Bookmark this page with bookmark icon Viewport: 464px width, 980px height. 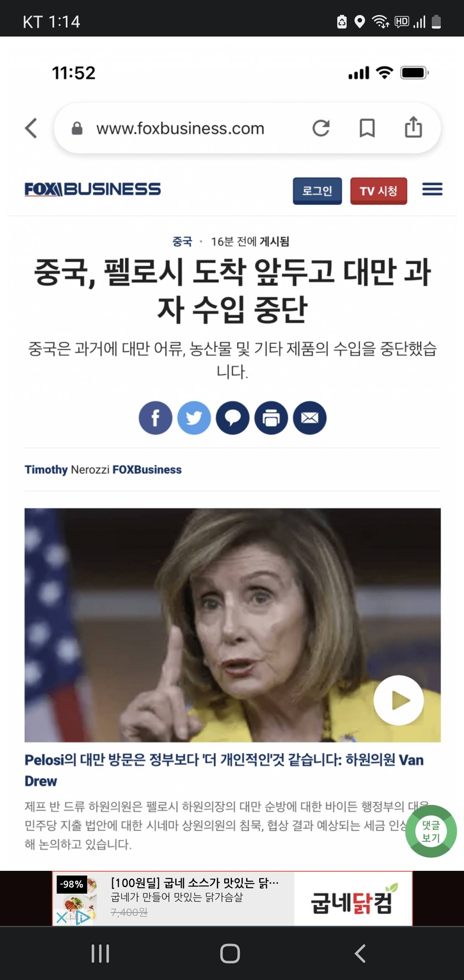367,128
